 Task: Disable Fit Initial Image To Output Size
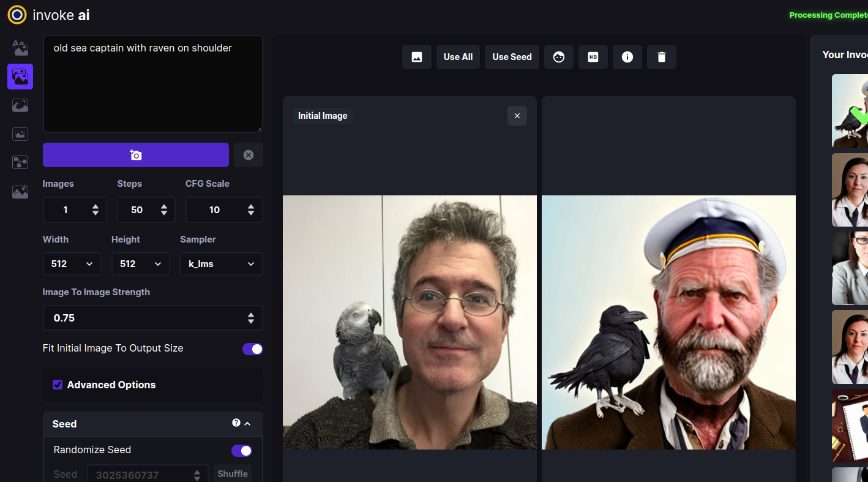point(252,348)
